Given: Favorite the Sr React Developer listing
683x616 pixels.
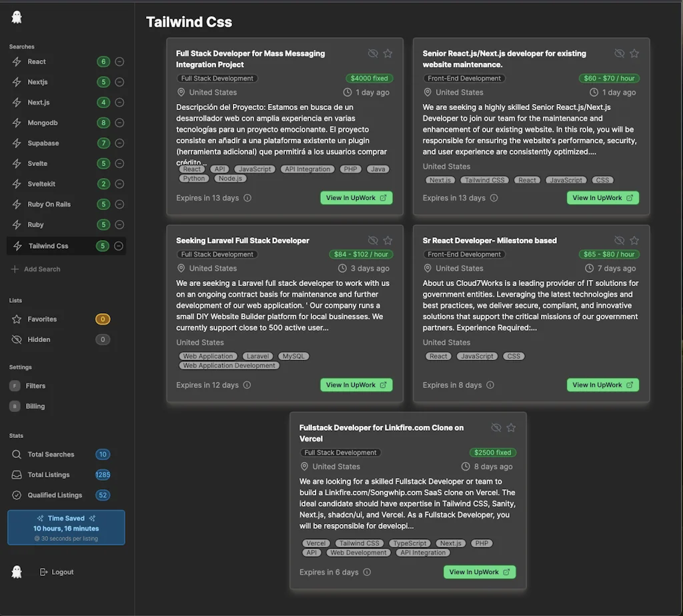Looking at the screenshot, I should click(634, 240).
